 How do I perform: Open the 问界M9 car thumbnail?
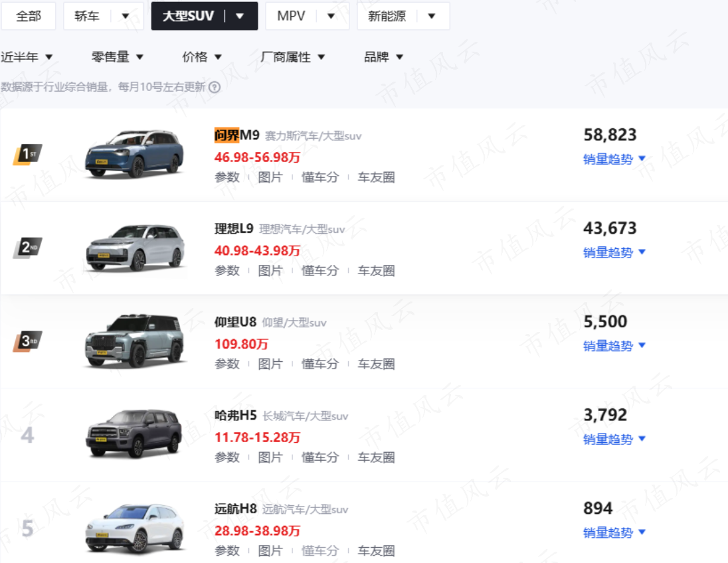pos(135,153)
